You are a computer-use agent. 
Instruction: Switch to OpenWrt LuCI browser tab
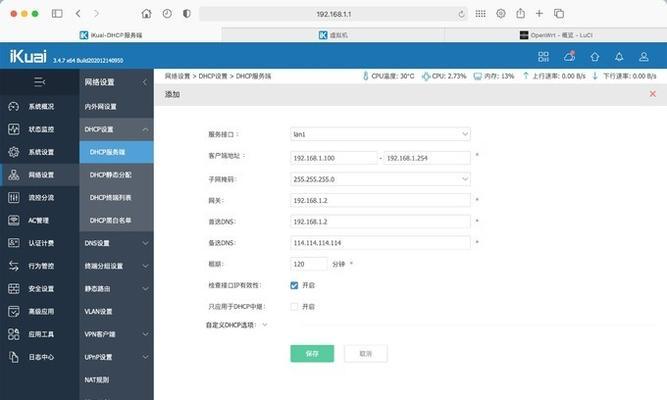point(556,35)
